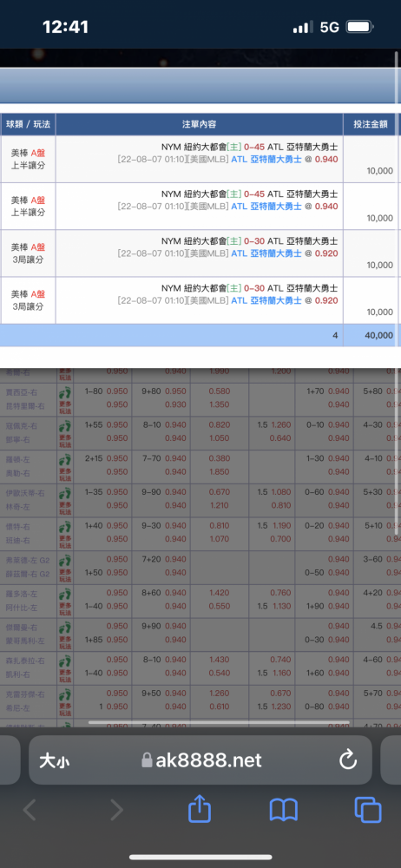
Task: Click the 40,000 total bet amount
Action: (x=378, y=335)
